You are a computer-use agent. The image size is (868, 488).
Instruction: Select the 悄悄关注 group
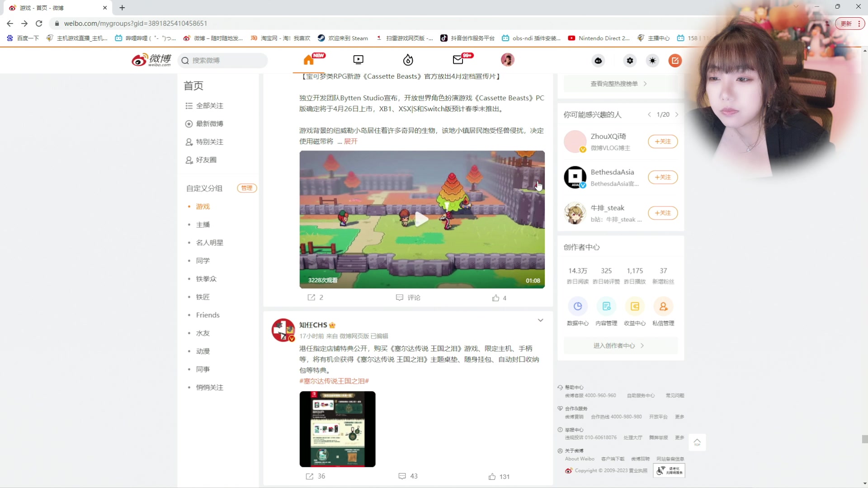210,387
